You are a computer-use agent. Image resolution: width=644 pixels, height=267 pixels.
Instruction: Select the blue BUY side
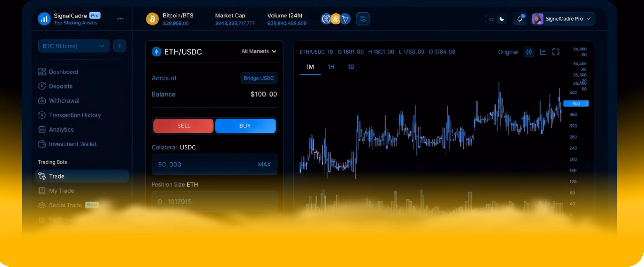click(x=245, y=126)
